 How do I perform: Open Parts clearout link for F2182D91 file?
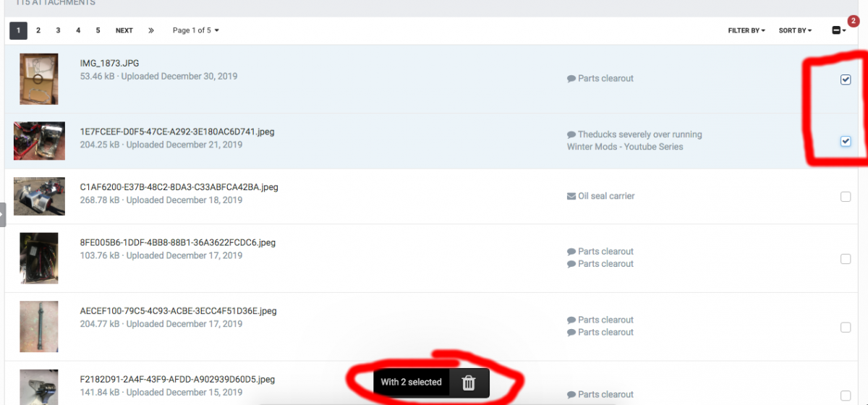pos(605,394)
